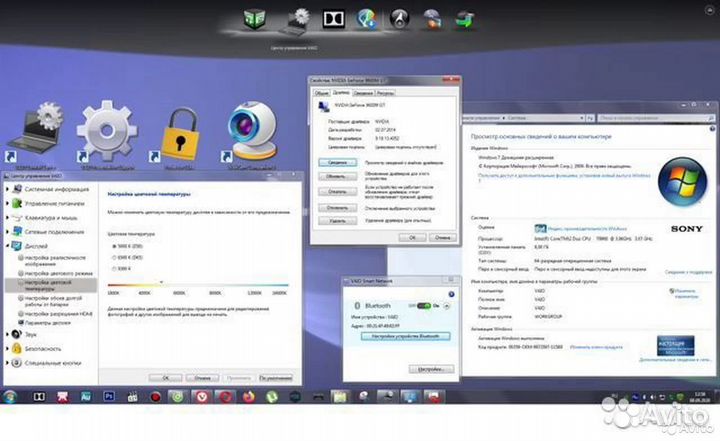The height and width of the screenshot is (441, 720).
Task: Click the Security (Безопасность) lock icon in sidebar
Action: (17, 348)
